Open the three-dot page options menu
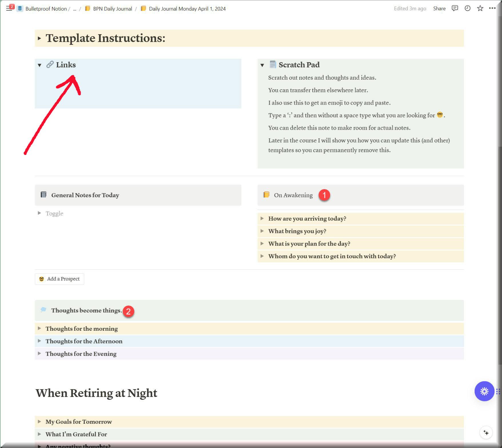The width and height of the screenshot is (502, 448). tap(492, 8)
